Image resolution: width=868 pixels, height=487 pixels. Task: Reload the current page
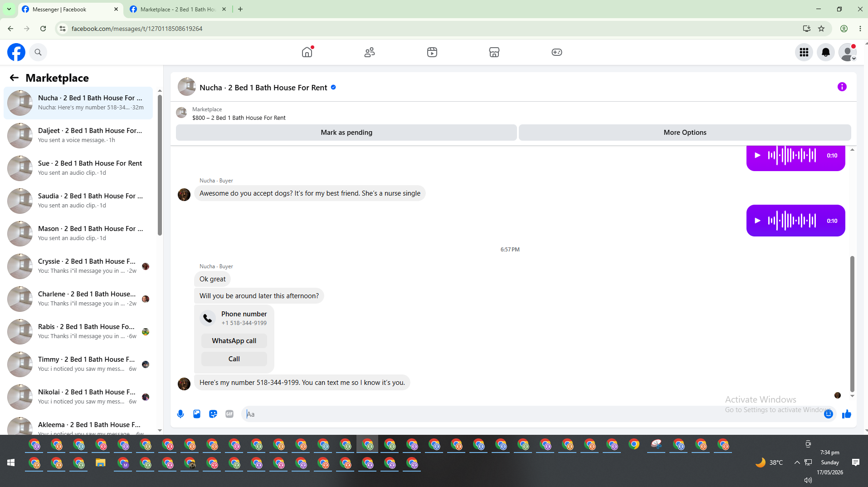click(x=43, y=29)
